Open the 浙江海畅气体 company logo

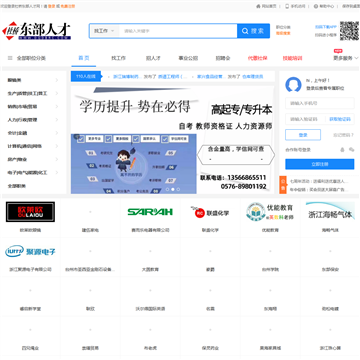point(330,212)
